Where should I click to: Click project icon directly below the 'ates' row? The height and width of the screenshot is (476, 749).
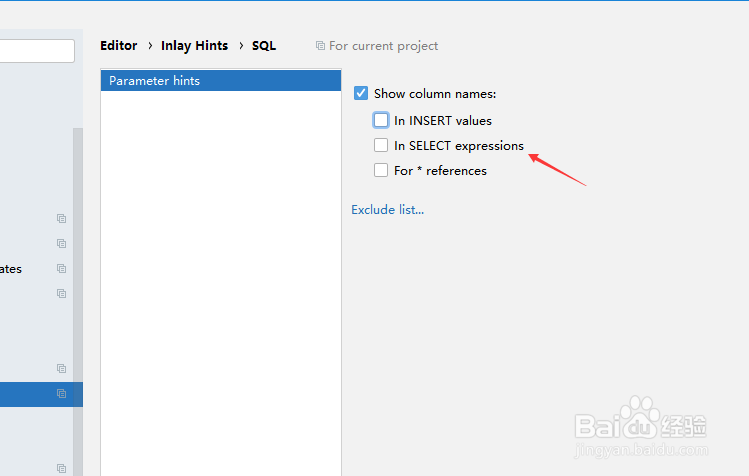point(61,293)
